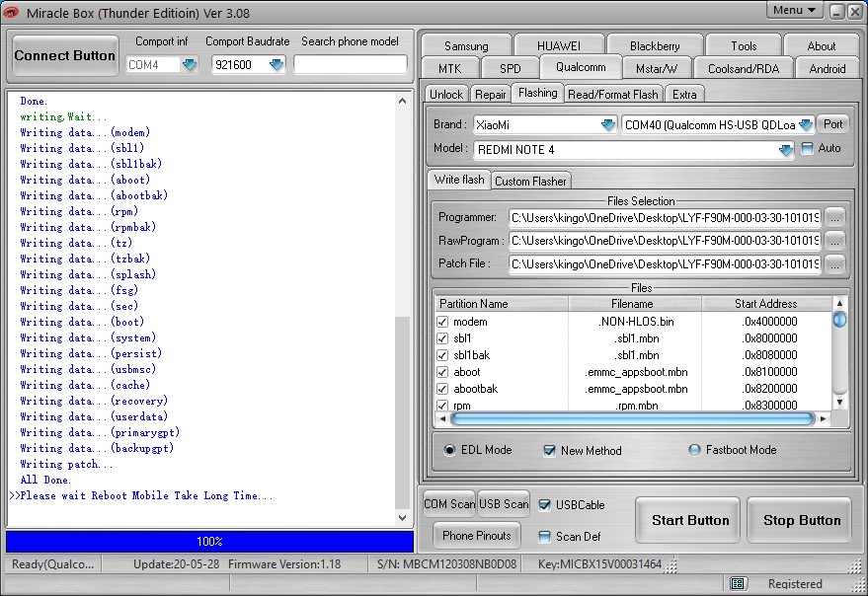The height and width of the screenshot is (596, 868).
Task: Click the COM Scan button
Action: tap(448, 504)
